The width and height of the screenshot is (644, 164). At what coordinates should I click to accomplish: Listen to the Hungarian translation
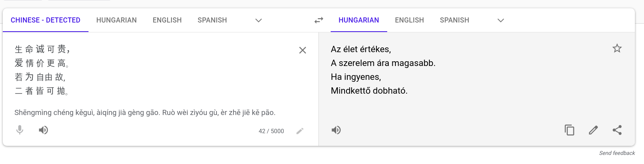[336, 130]
